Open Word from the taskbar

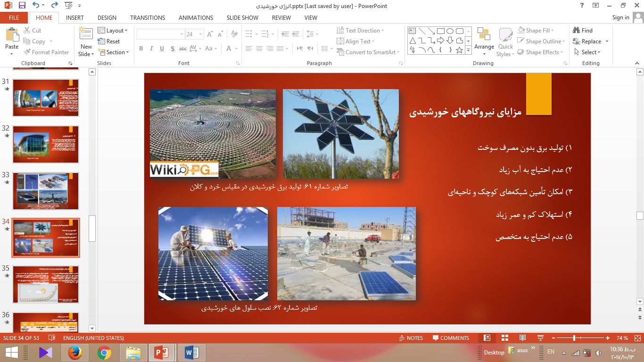pos(192,352)
